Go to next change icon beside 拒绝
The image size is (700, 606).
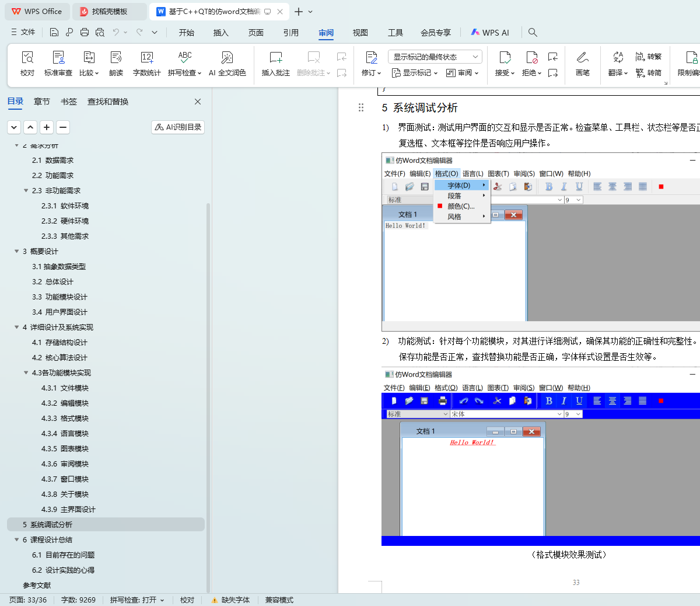click(x=553, y=73)
